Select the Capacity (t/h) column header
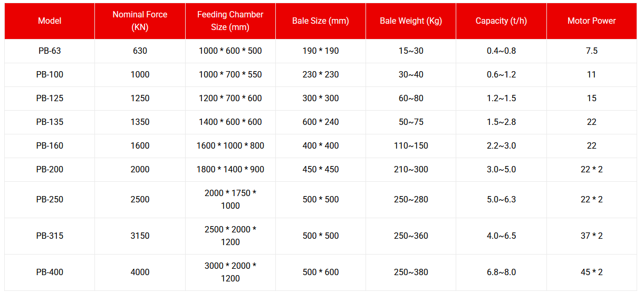Viewport: 644px width, 302px height. click(501, 21)
